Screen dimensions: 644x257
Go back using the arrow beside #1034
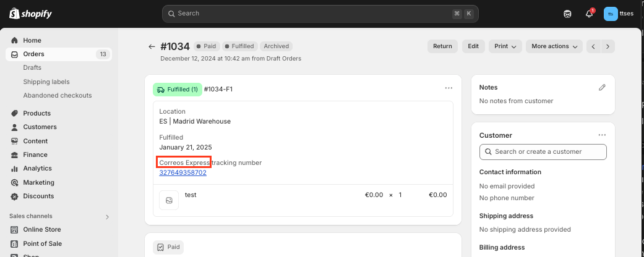coord(152,46)
